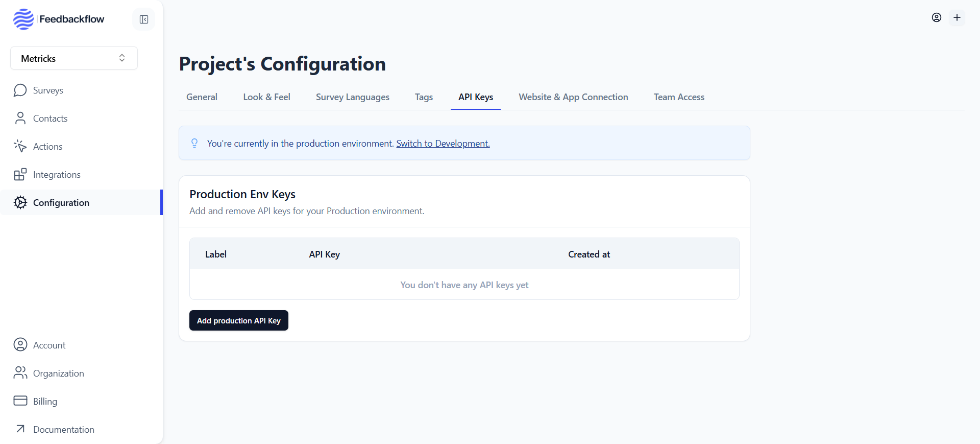980x444 pixels.
Task: Click the Production Env Keys heading
Action: pyautogui.click(x=242, y=194)
